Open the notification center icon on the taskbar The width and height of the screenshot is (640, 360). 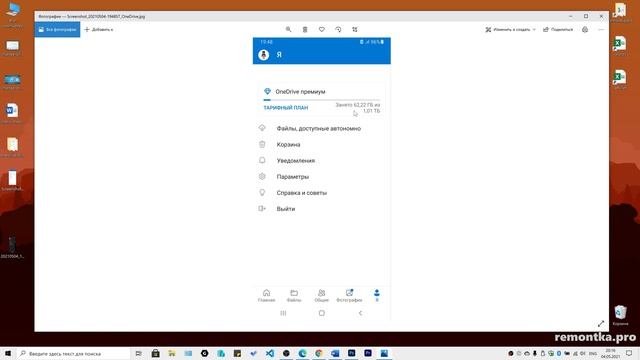(629, 353)
